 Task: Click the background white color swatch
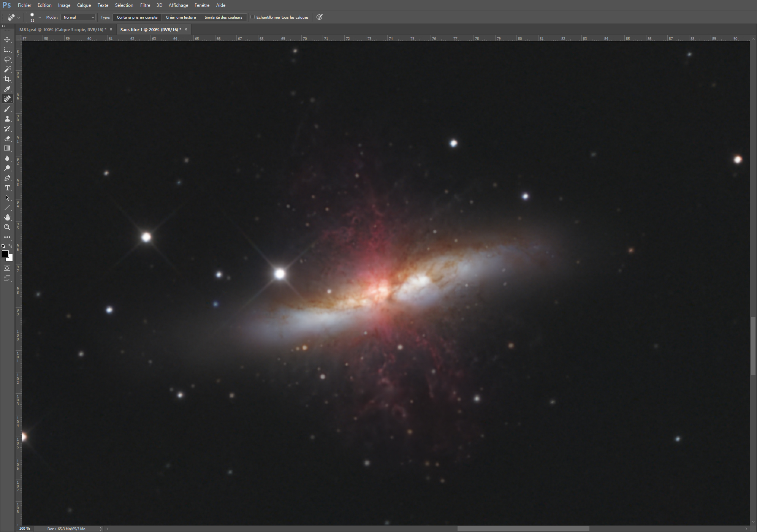(x=11, y=259)
